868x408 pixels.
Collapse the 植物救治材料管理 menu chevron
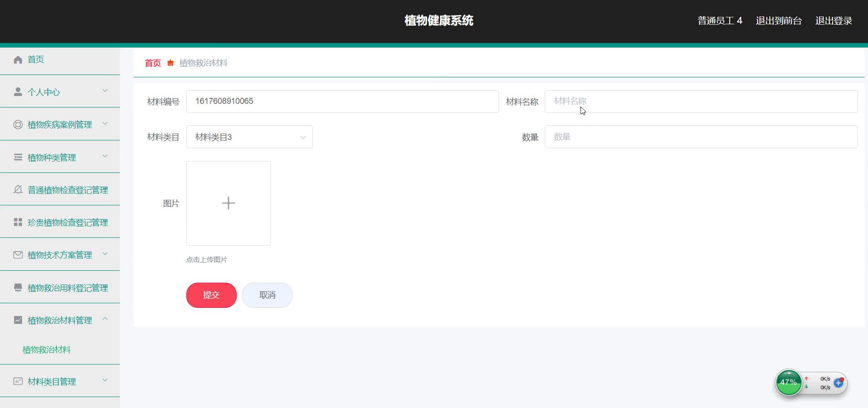coord(105,319)
